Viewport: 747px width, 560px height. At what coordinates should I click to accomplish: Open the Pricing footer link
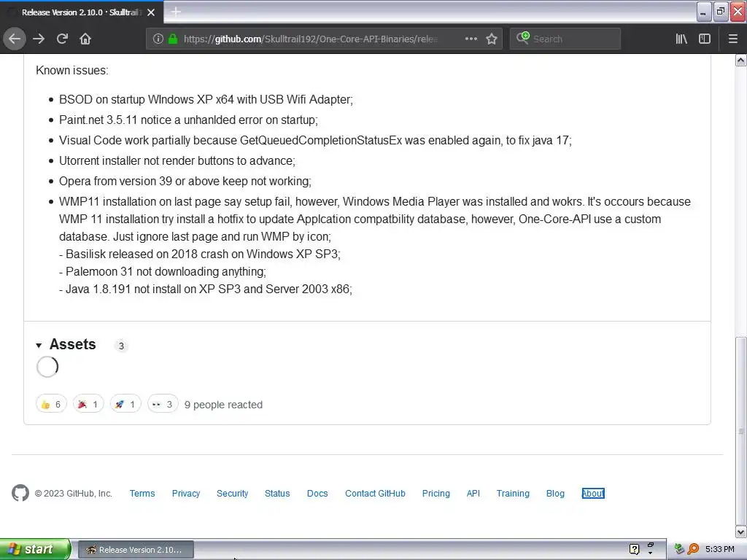pyautogui.click(x=436, y=494)
